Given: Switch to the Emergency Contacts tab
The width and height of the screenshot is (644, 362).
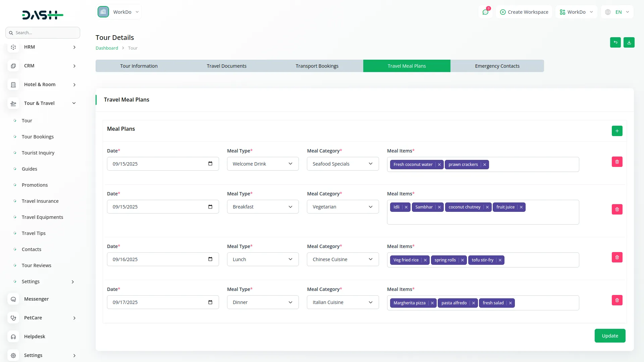Looking at the screenshot, I should pos(497,66).
